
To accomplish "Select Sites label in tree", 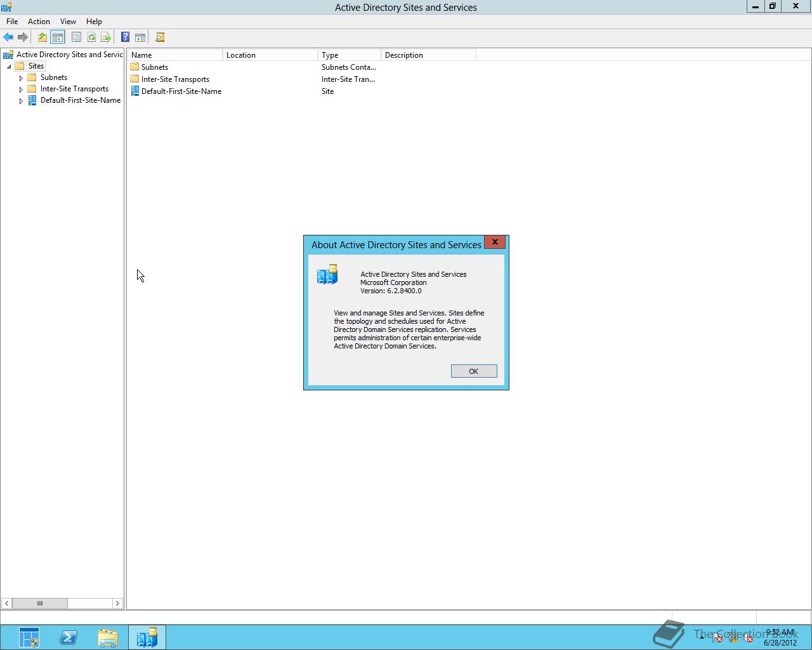I will click(36, 66).
